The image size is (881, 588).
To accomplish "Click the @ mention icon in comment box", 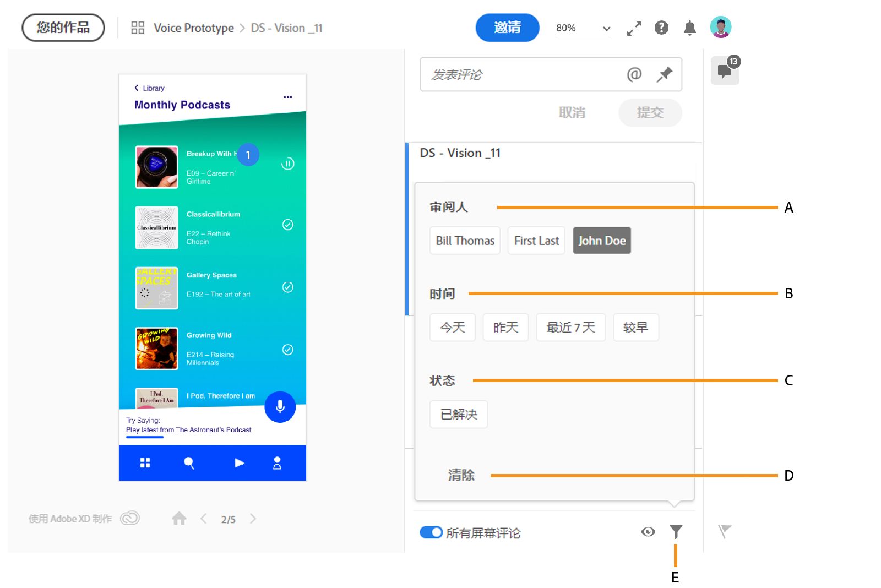I will click(x=634, y=74).
